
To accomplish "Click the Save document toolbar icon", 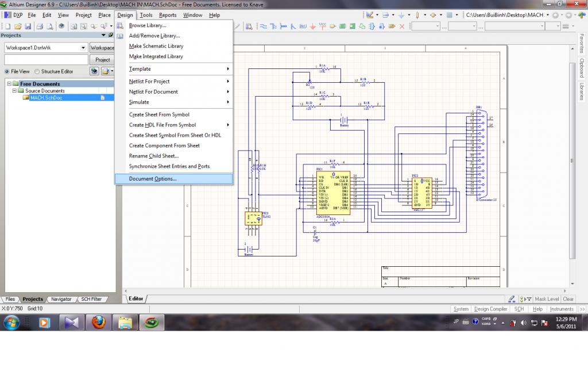I will 27,26.
